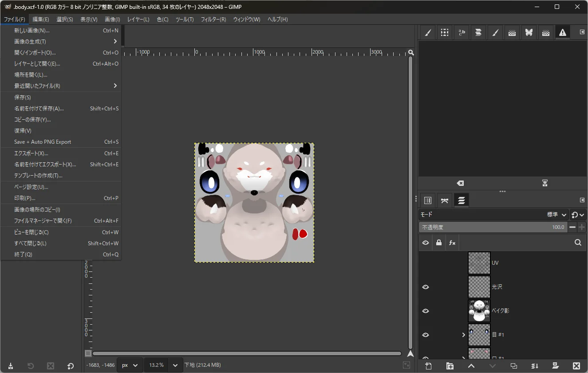Clear the error console with backspace icon
This screenshot has height=373, width=588.
(460, 183)
